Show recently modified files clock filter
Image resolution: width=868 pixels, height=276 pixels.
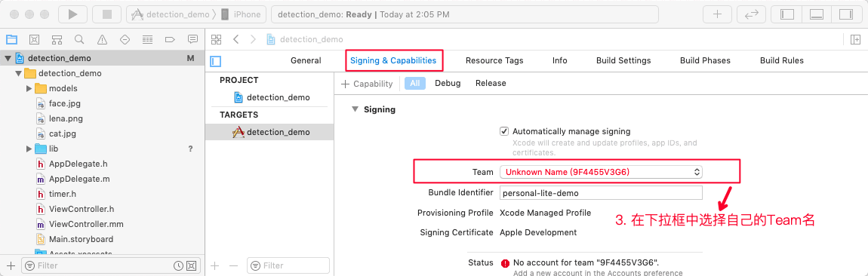pyautogui.click(x=178, y=265)
